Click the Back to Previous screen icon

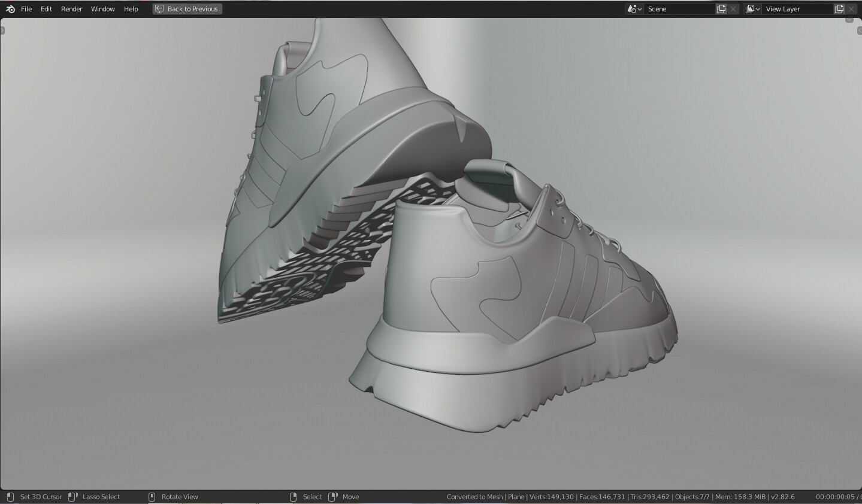(x=159, y=9)
